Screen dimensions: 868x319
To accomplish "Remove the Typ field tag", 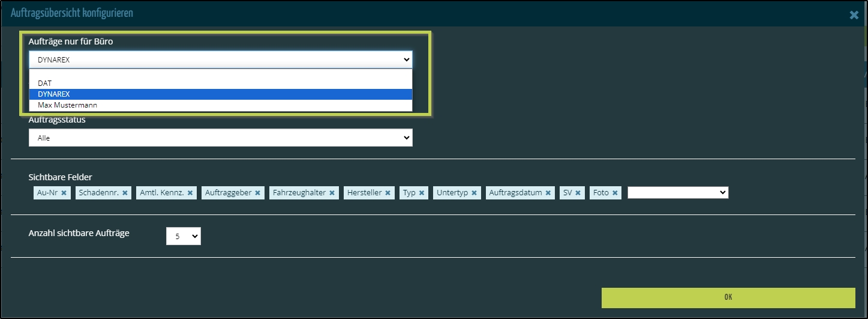I will point(422,193).
